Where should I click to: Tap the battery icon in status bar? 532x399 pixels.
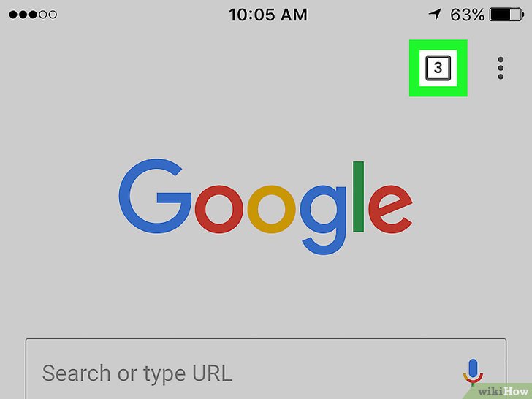[506, 15]
